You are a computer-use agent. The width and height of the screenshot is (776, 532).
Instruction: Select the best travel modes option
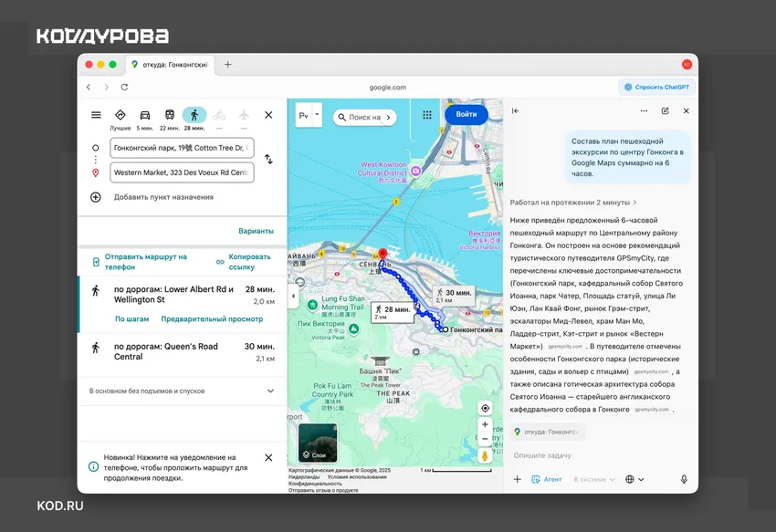pyautogui.click(x=121, y=120)
